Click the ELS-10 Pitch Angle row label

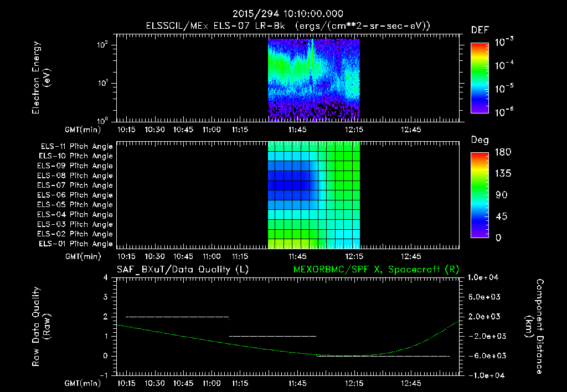[75, 156]
